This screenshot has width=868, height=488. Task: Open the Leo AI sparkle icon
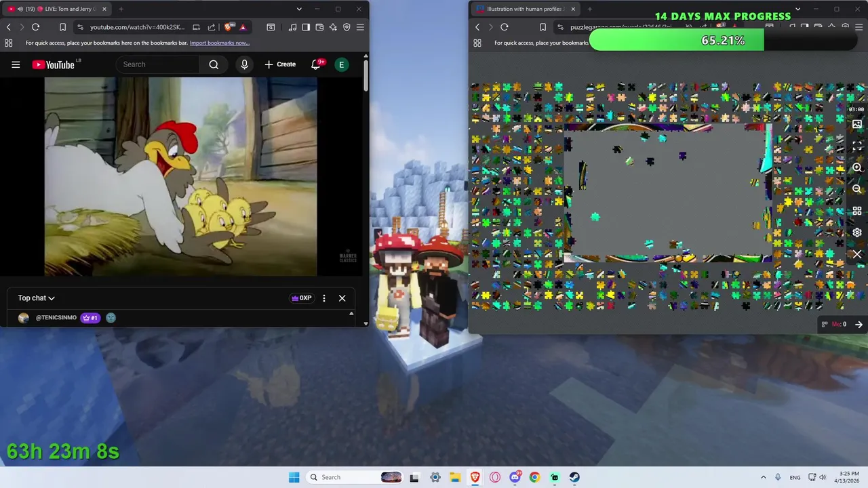(x=333, y=27)
